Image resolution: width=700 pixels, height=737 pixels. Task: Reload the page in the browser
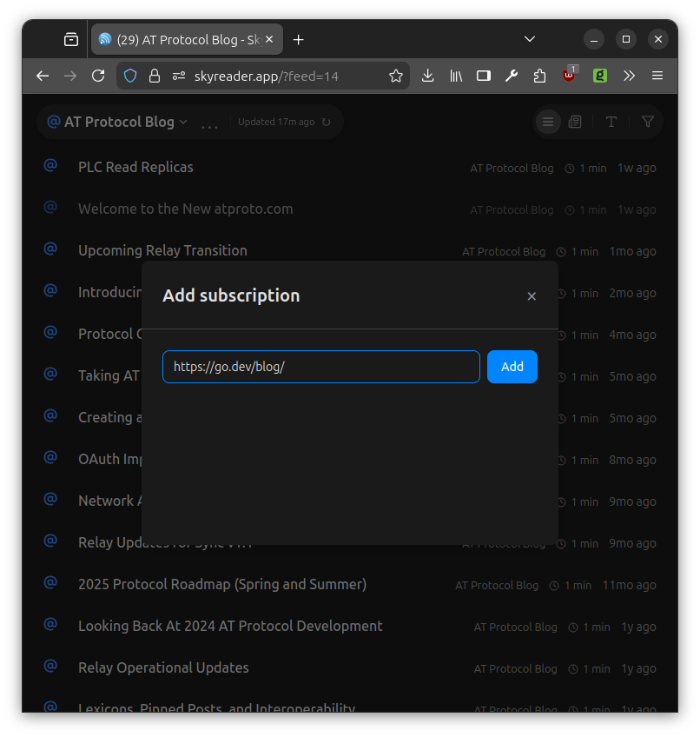click(98, 76)
